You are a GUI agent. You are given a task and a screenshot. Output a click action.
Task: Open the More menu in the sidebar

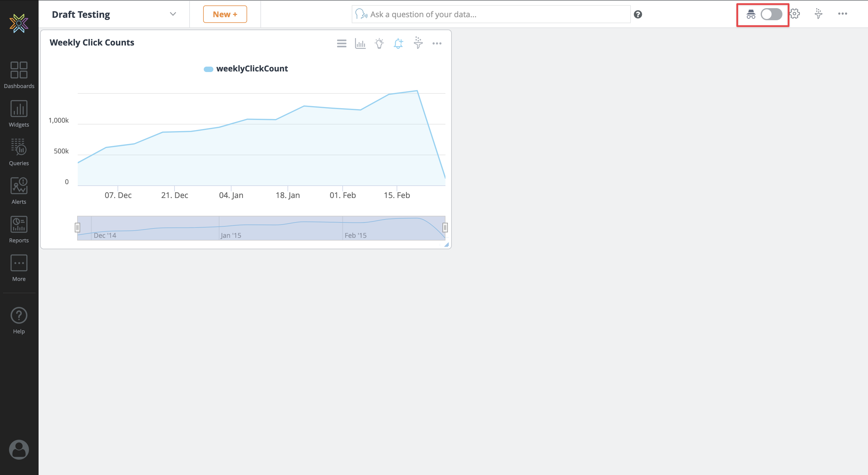point(19,268)
